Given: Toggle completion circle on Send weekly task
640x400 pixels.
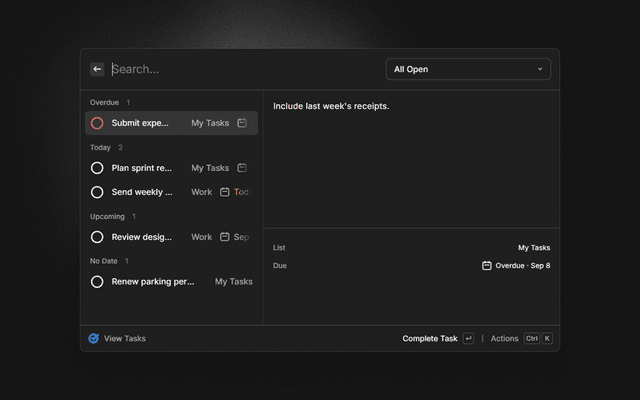Looking at the screenshot, I should pos(97,192).
